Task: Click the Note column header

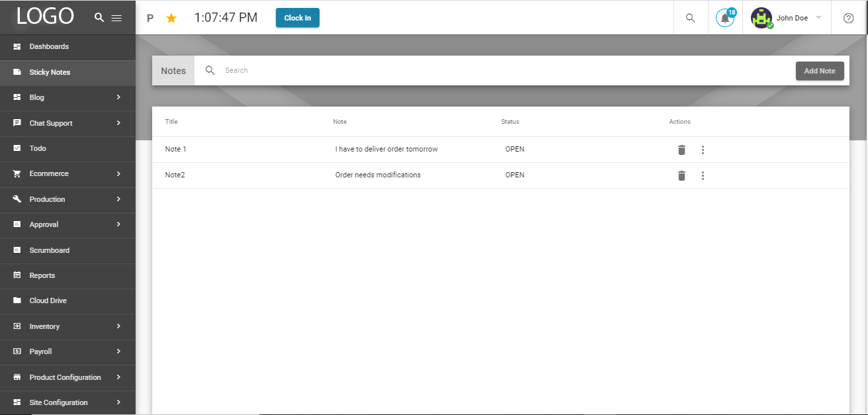Action: coord(340,122)
